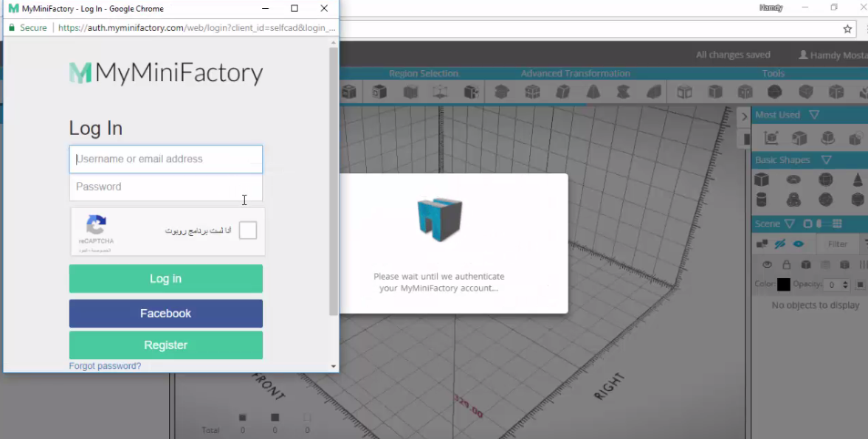Add a Cone from Basic Shapes
This screenshot has height=439, width=868.
[x=858, y=179]
